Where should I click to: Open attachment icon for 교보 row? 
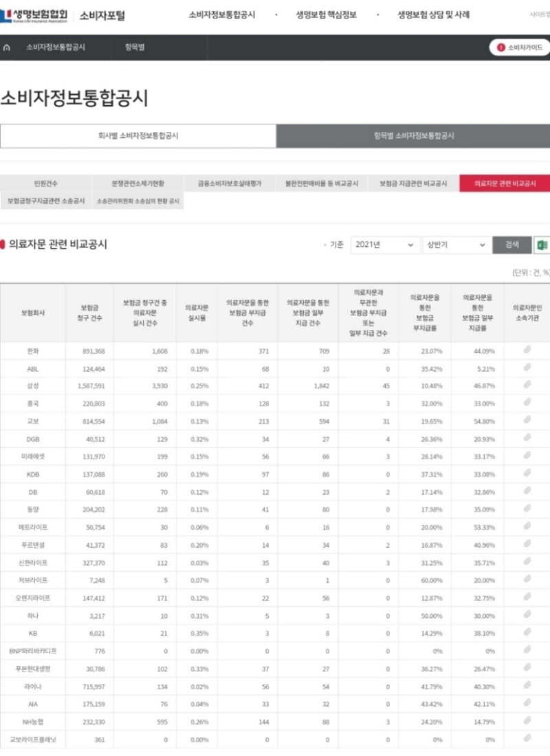(x=527, y=421)
